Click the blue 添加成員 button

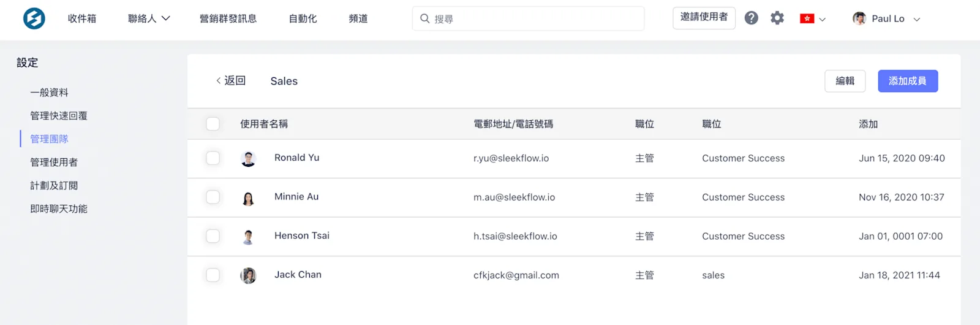(x=908, y=81)
